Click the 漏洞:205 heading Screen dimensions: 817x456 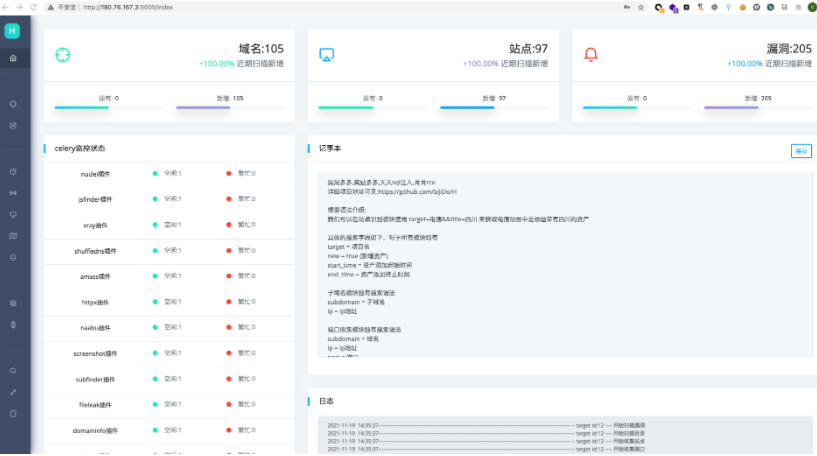pos(789,49)
